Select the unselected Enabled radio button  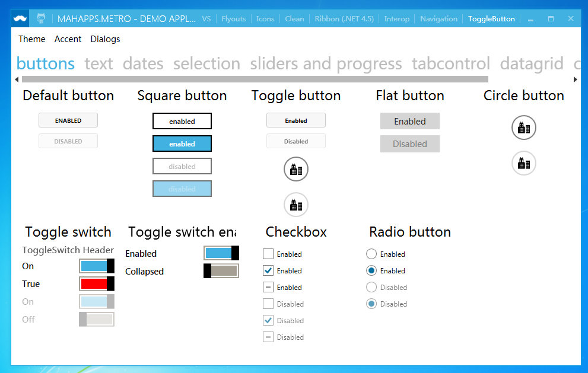(x=371, y=254)
